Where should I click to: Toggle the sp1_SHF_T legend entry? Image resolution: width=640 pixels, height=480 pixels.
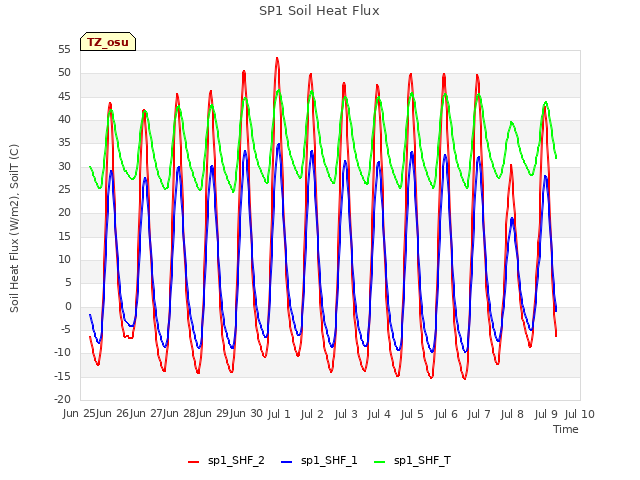(x=412, y=461)
